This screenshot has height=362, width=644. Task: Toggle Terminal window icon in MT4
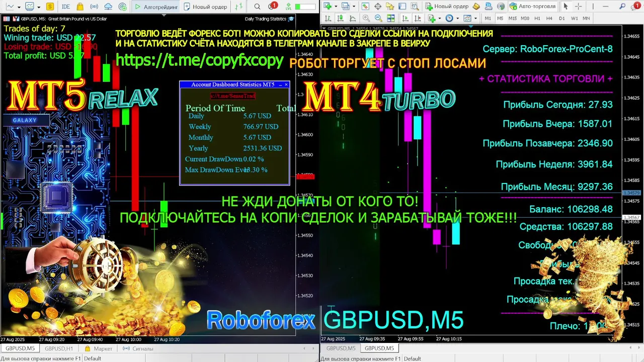[402, 7]
